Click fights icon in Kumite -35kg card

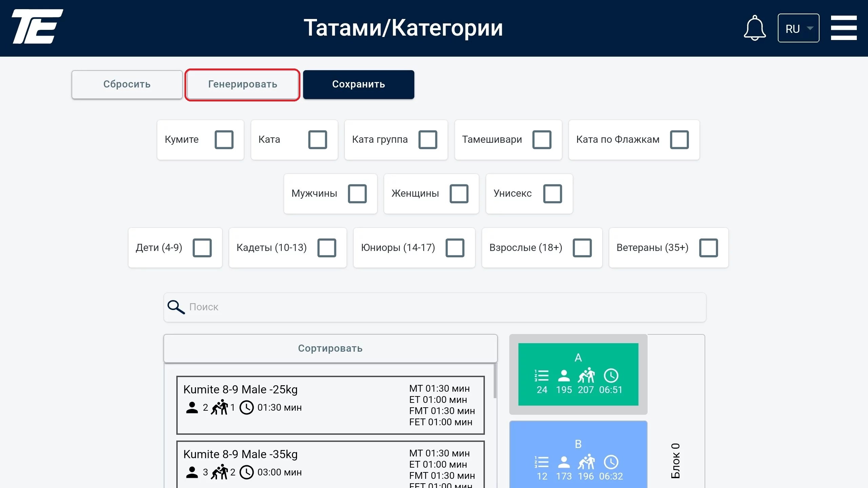click(219, 472)
